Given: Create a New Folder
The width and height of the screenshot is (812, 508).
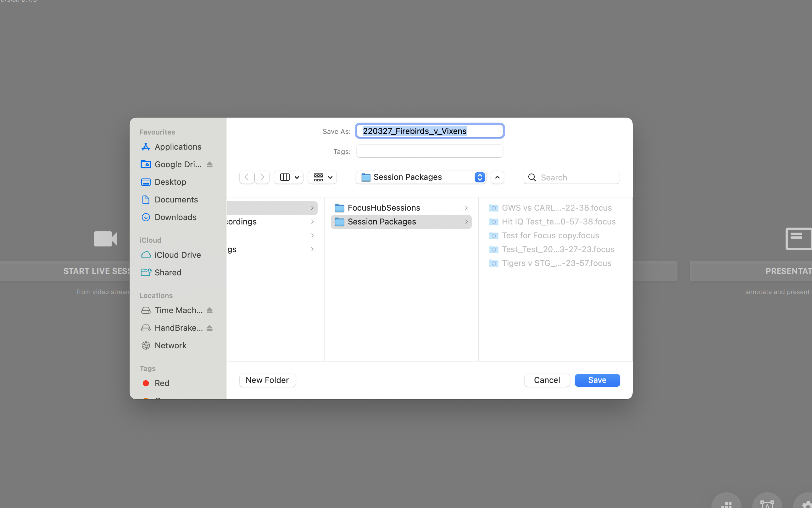Looking at the screenshot, I should point(267,380).
